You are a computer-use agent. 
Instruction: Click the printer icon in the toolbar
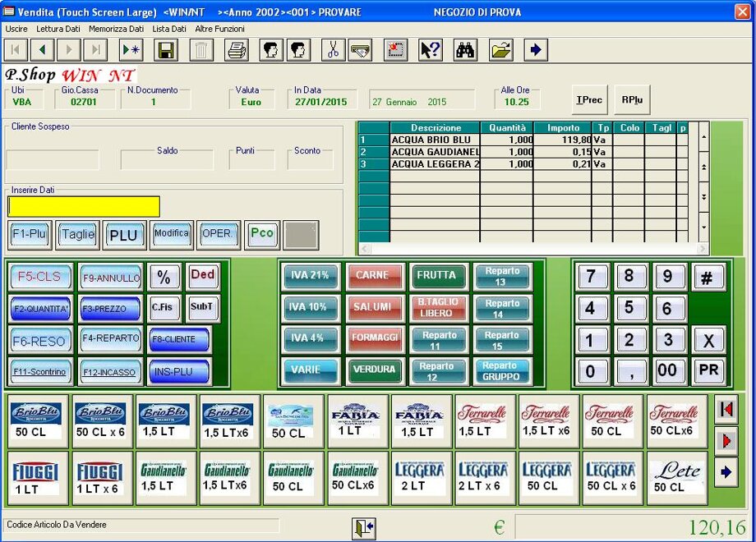[237, 50]
